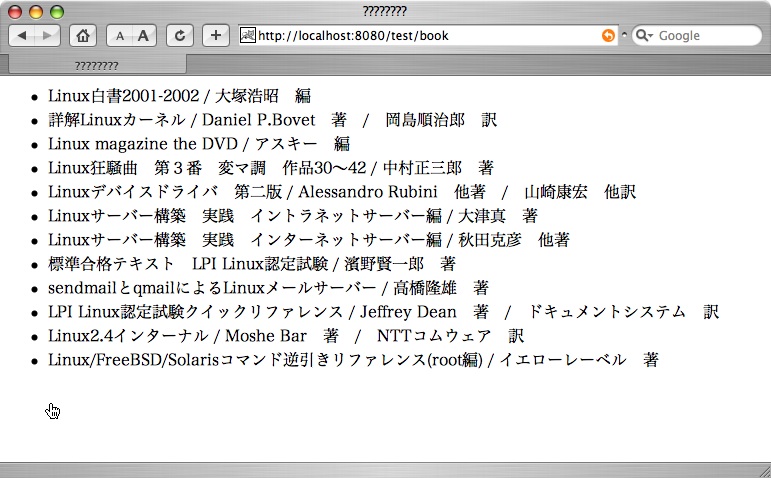Click the small arrow beside address bar
The image size is (771, 478).
(x=624, y=35)
